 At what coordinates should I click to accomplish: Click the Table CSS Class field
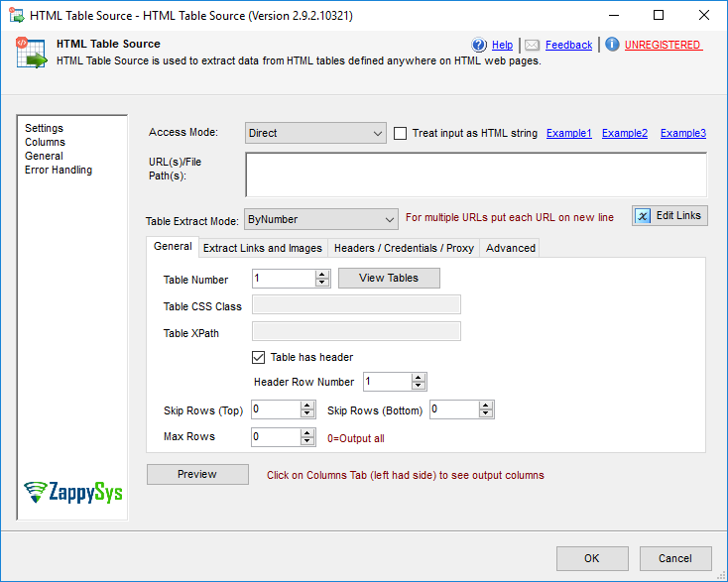pyautogui.click(x=356, y=304)
